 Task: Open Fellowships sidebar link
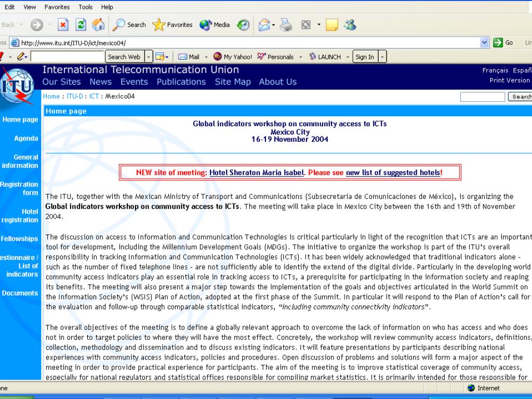click(x=19, y=239)
